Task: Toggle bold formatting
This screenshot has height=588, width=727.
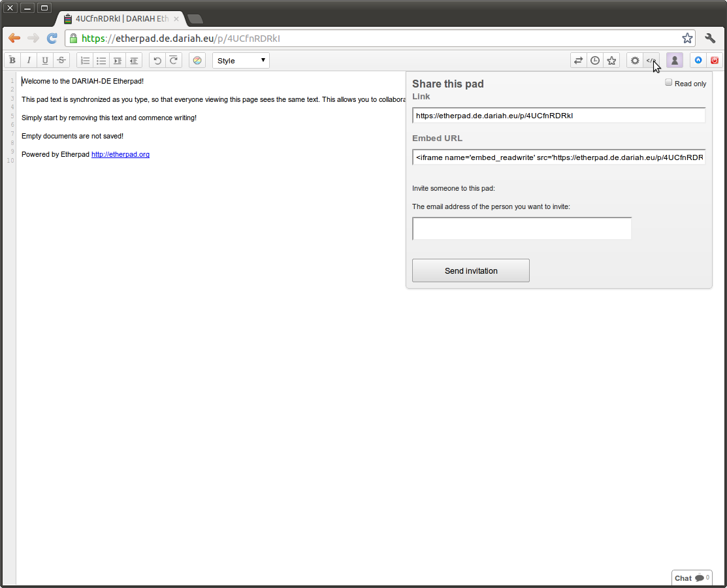Action: [x=12, y=61]
